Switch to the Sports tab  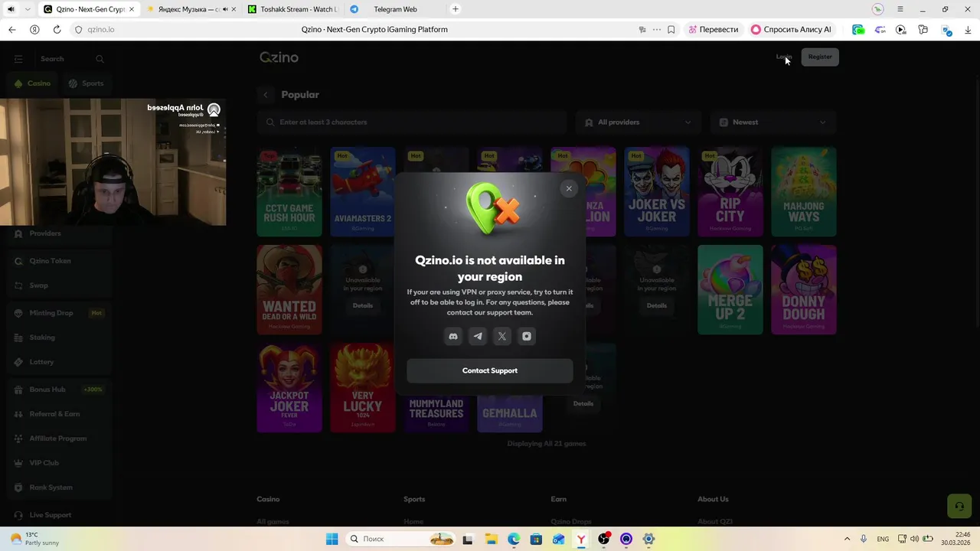[86, 83]
